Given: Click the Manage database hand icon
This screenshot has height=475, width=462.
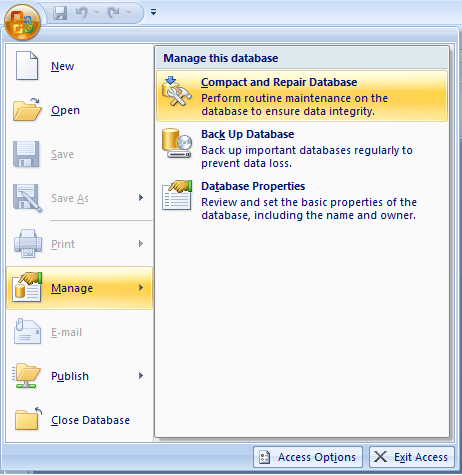Looking at the screenshot, I should click(27, 287).
